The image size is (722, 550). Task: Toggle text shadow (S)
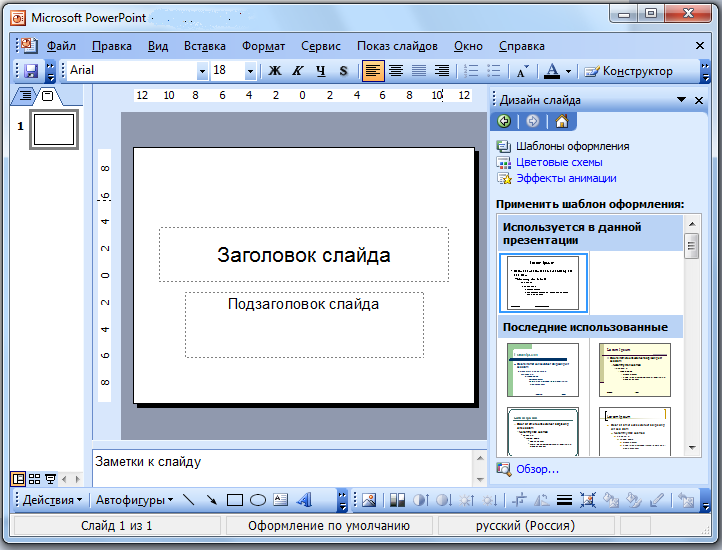pos(344,70)
